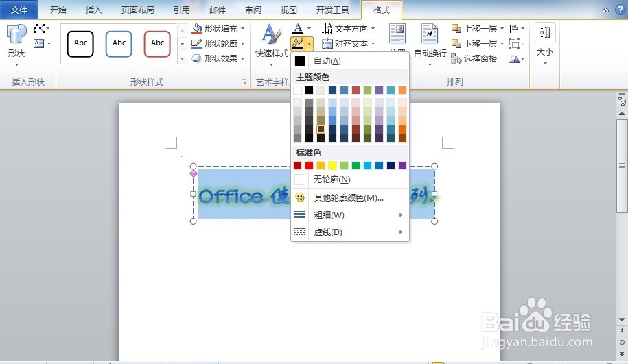Pick the standard yellow color swatch
Screen dimensions: 628x364
(x=332, y=166)
